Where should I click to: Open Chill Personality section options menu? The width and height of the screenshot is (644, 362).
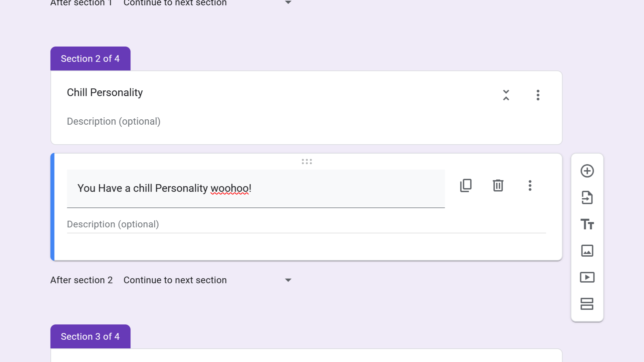(538, 95)
